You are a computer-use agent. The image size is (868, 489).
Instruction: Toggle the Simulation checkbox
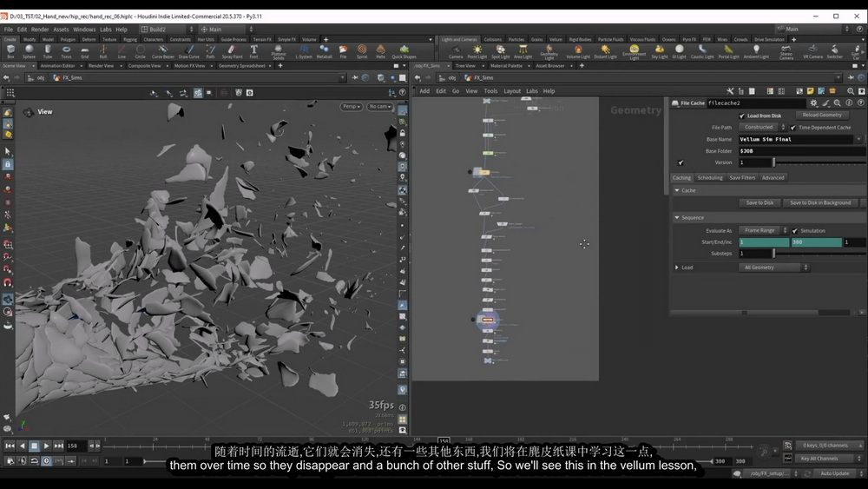(795, 230)
